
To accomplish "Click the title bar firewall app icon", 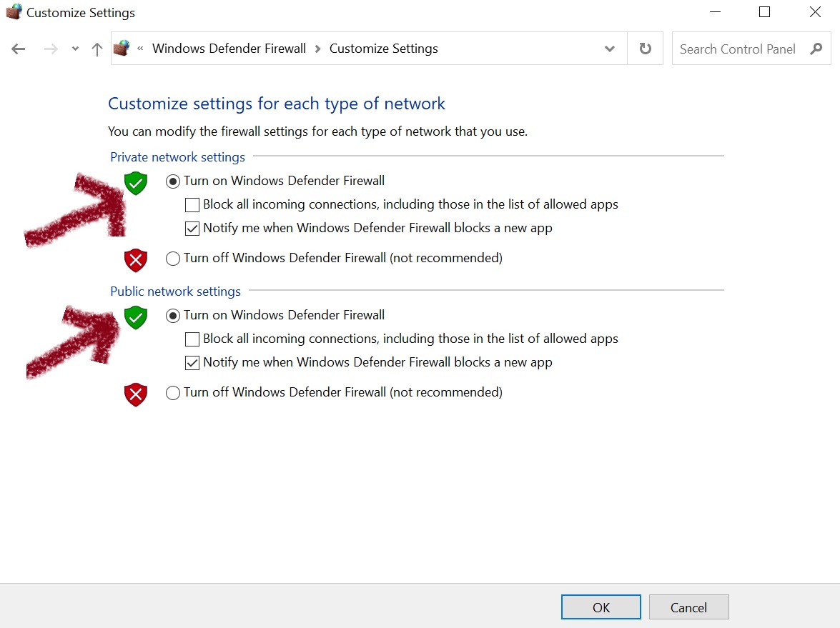I will pos(14,11).
